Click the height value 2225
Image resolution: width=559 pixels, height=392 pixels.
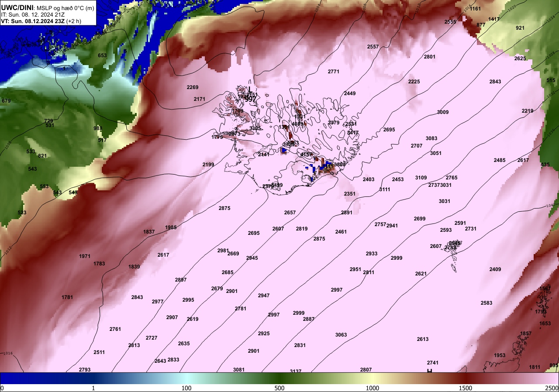(414, 82)
